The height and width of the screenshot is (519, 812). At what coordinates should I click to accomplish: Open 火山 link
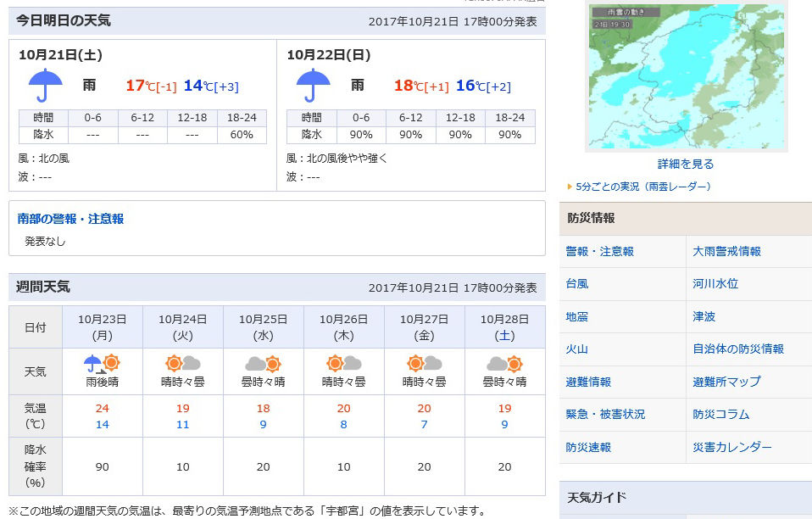tap(577, 349)
